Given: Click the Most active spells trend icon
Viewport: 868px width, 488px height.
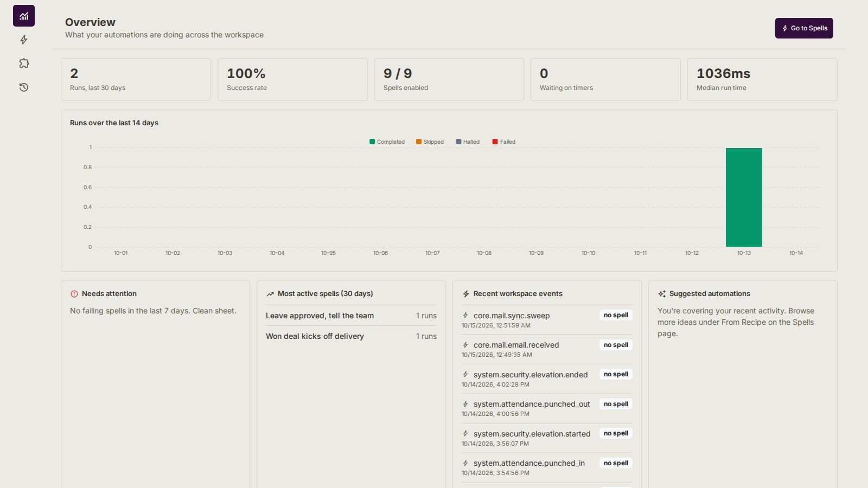Looking at the screenshot, I should pyautogui.click(x=270, y=294).
